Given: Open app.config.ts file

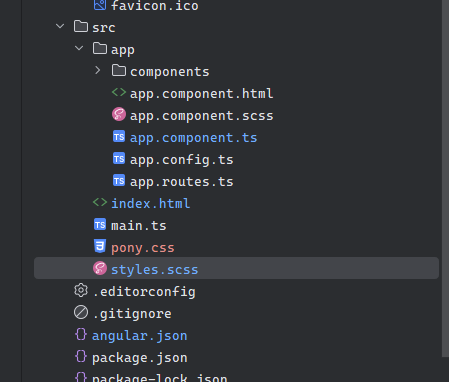Looking at the screenshot, I should tap(182, 160).
